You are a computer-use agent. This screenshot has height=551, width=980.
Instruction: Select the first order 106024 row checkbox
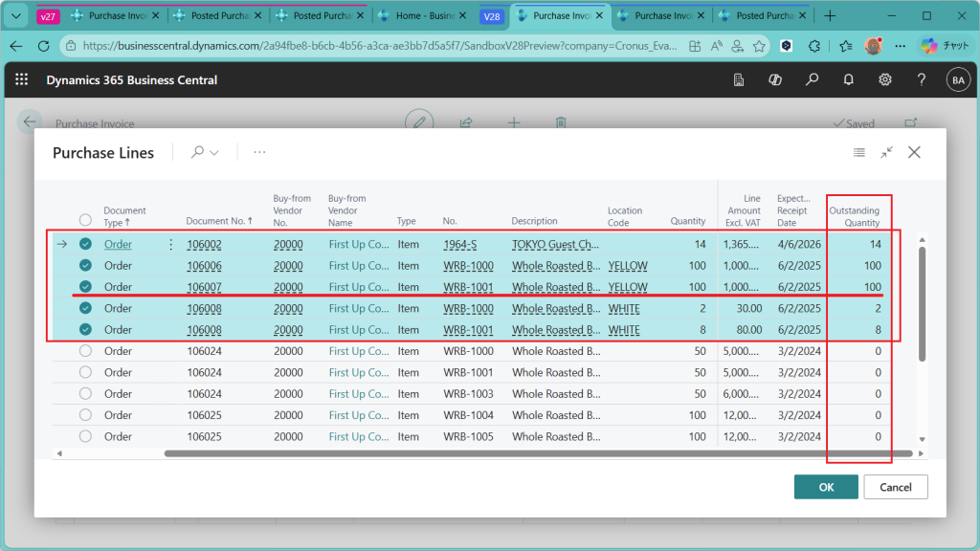85,351
